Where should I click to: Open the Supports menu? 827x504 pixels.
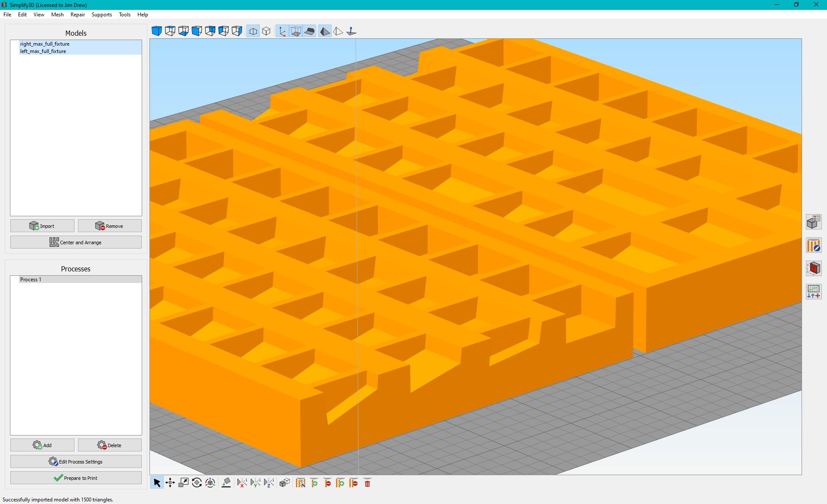click(x=102, y=14)
